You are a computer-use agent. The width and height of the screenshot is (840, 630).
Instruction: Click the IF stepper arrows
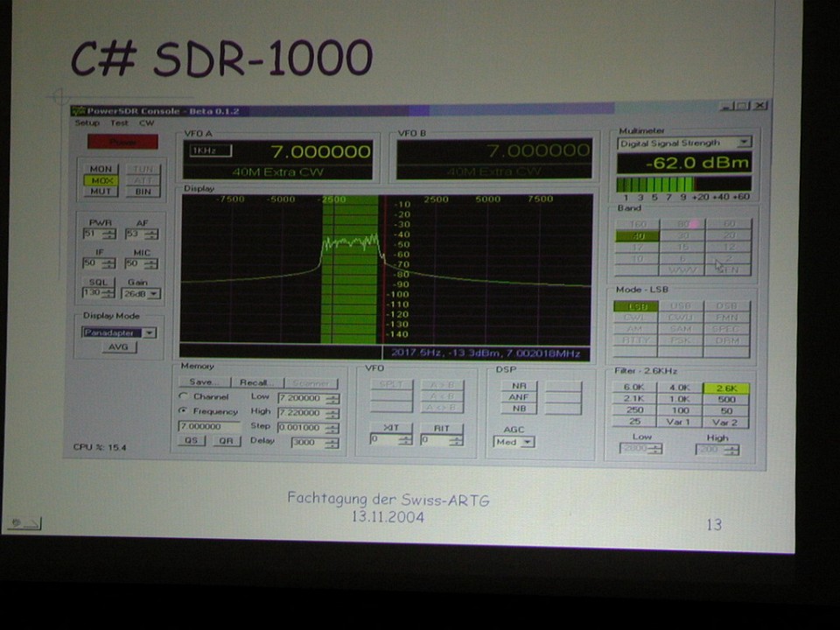pyautogui.click(x=109, y=263)
